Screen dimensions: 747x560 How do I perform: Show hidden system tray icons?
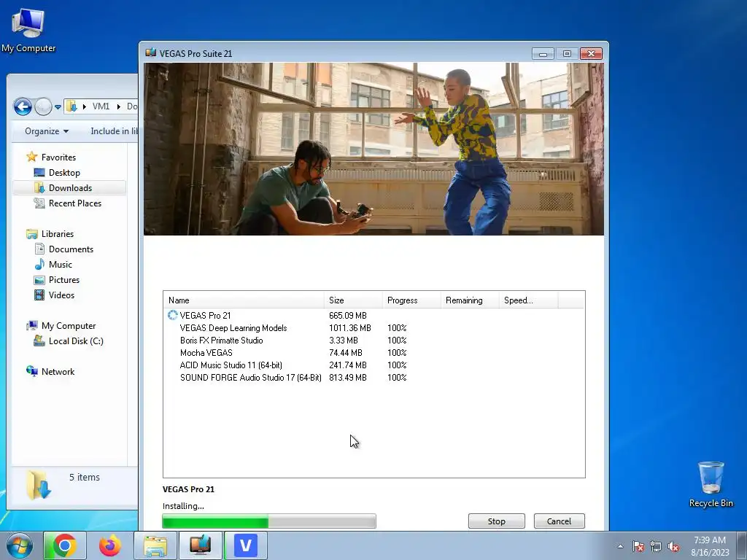coord(620,546)
